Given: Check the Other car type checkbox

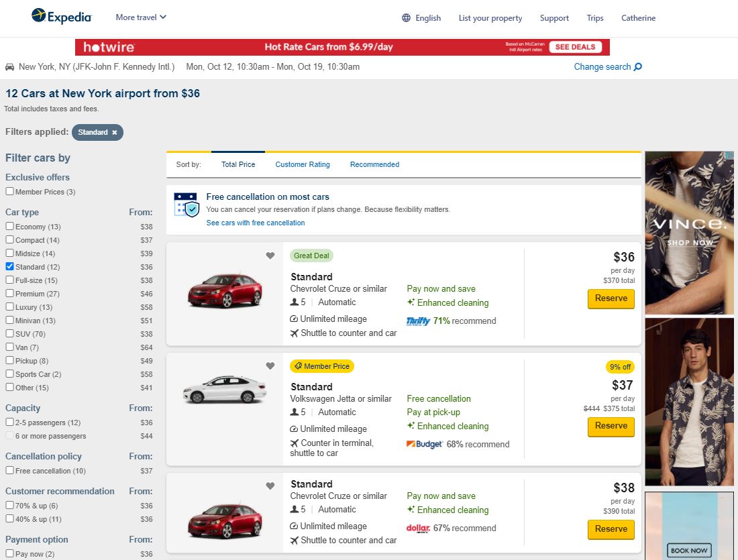Looking at the screenshot, I should point(9,387).
